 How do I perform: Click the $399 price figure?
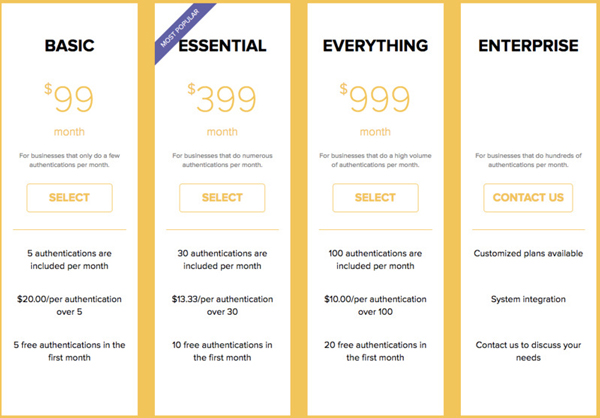point(222,98)
